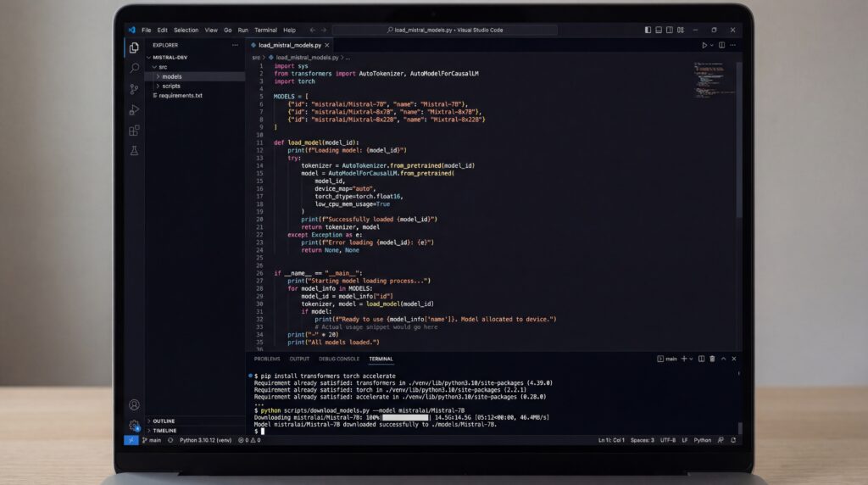Image resolution: width=868 pixels, height=485 pixels.
Task: Open the Manage gear icon
Action: (x=134, y=426)
